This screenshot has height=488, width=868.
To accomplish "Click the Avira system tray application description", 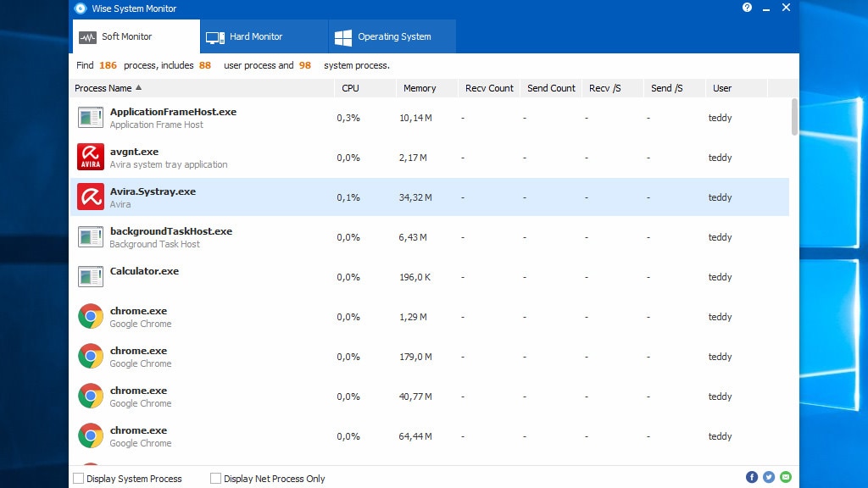I will click(169, 164).
